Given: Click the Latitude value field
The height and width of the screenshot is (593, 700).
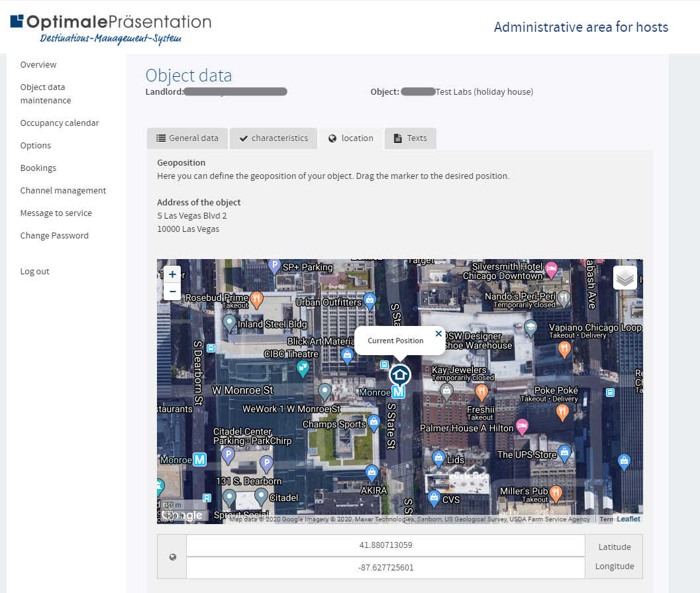Looking at the screenshot, I should [x=385, y=545].
